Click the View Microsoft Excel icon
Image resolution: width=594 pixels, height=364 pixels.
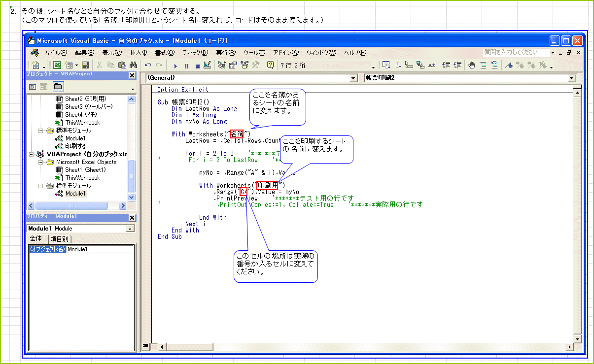pos(57,65)
